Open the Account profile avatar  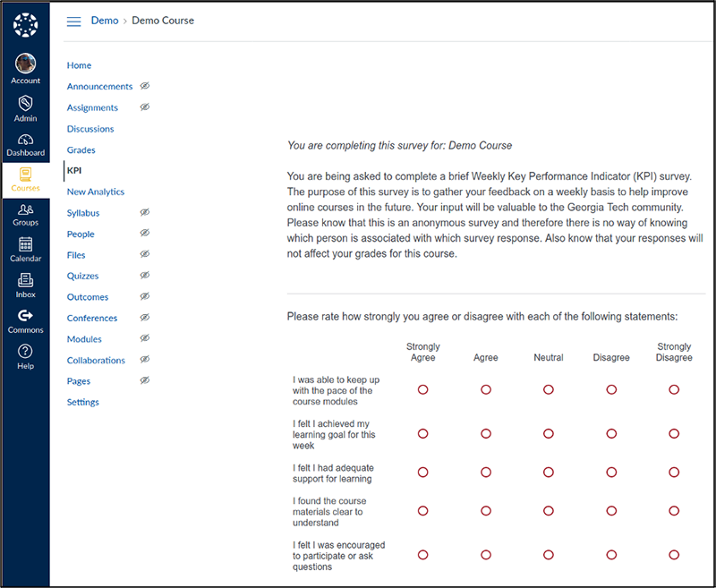pos(25,64)
